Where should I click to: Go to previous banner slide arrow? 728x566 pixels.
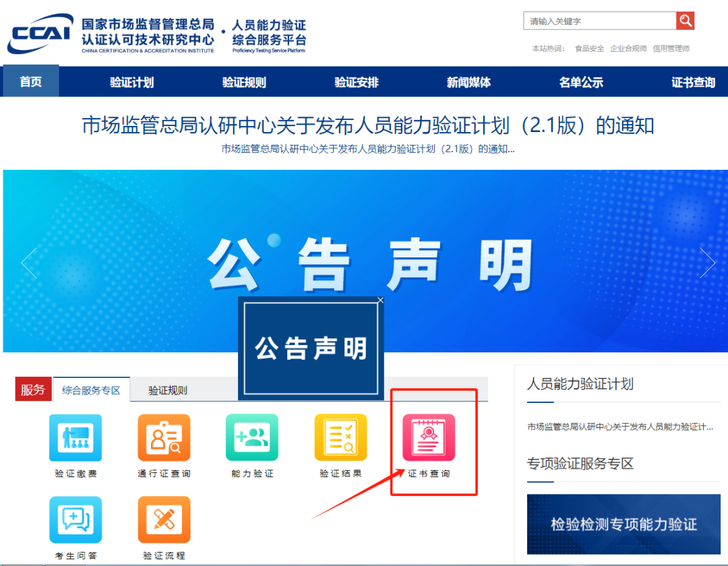click(x=29, y=263)
